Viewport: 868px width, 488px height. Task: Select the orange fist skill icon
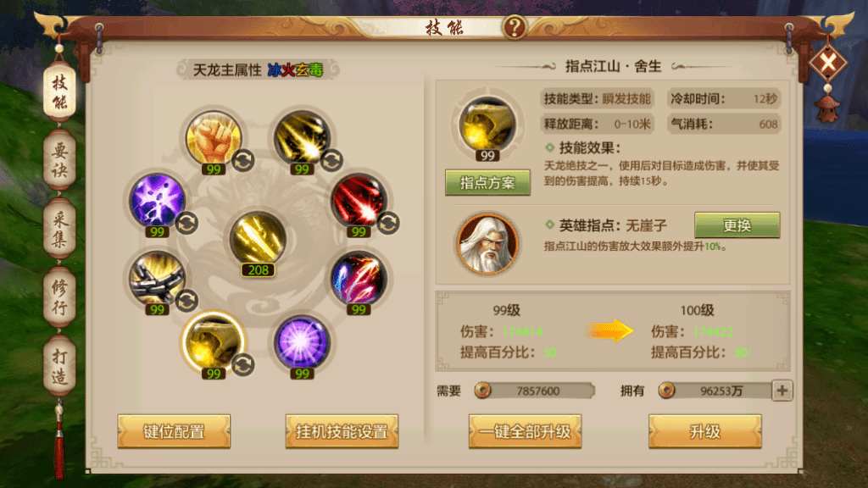tap(214, 137)
